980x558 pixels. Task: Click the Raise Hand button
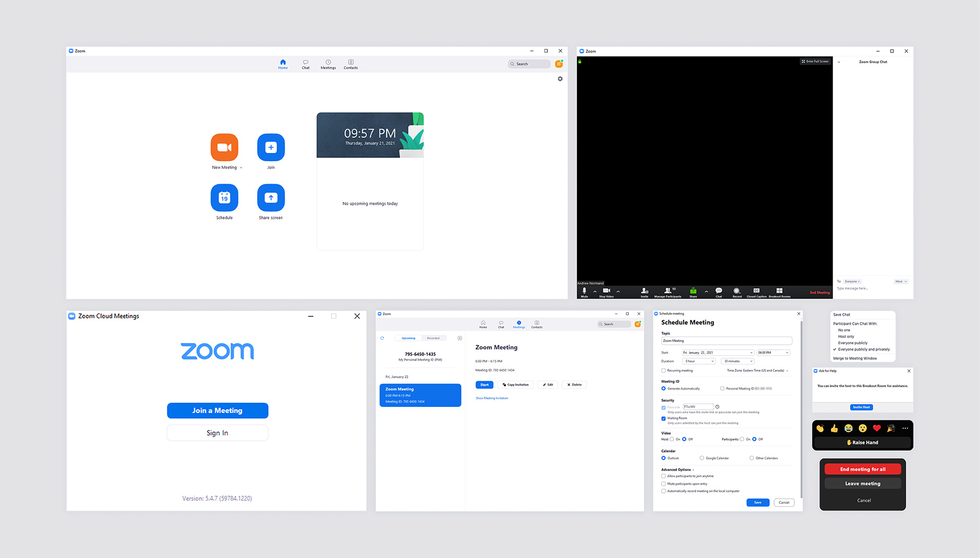pos(863,442)
